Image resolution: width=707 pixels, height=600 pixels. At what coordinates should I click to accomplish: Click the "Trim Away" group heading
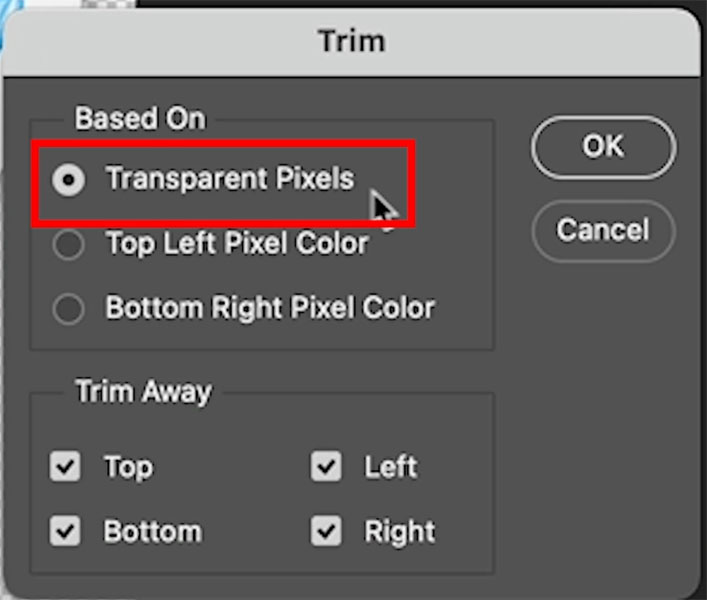(x=143, y=392)
